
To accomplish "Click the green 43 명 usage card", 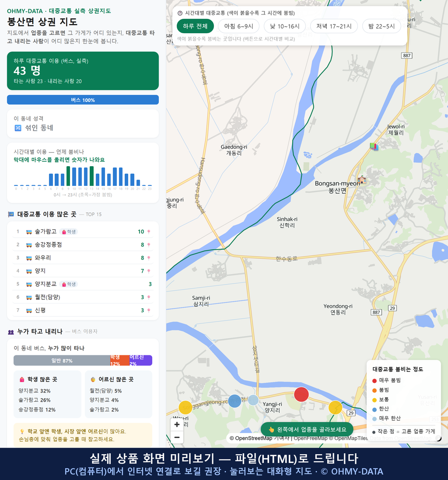I will (83, 71).
